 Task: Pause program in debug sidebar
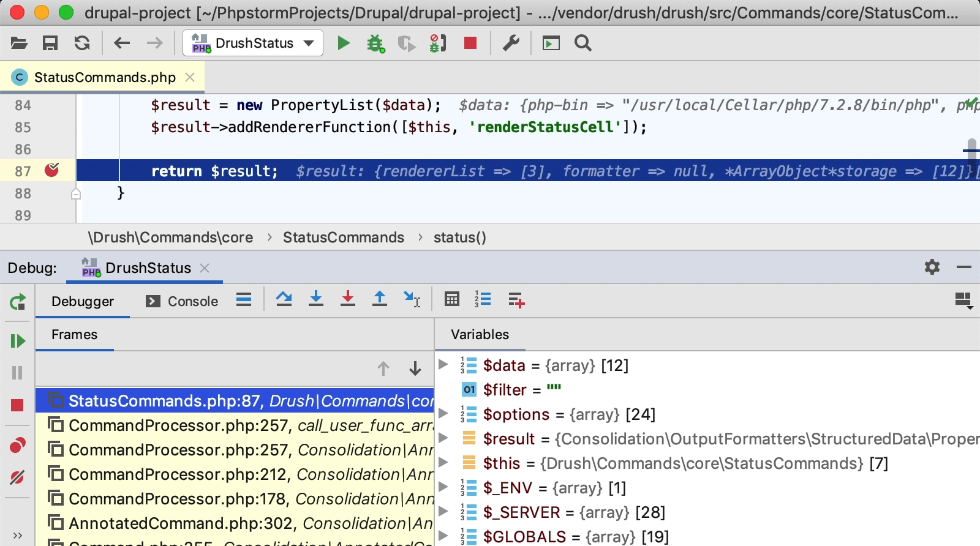click(x=17, y=373)
